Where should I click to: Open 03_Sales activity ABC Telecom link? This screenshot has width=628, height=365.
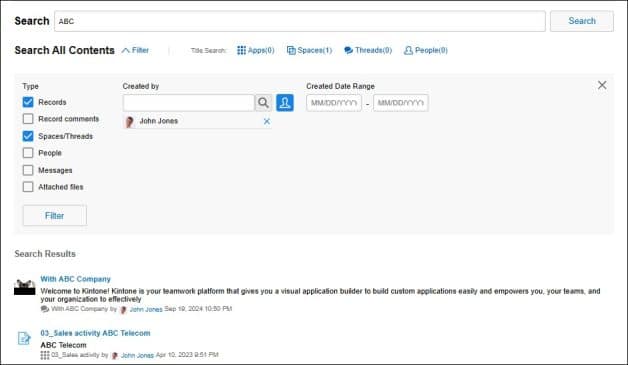tap(95, 333)
